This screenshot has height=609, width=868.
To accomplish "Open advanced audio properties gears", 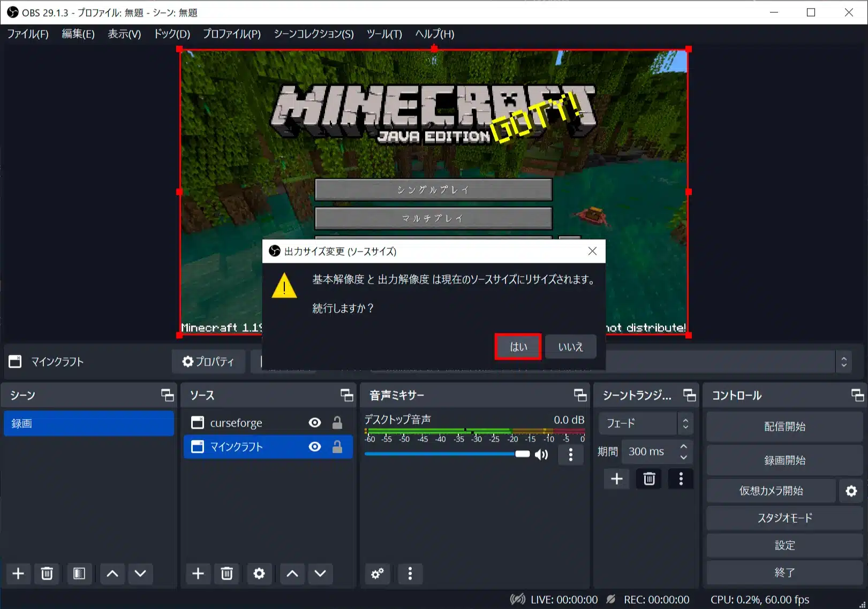I will 378,574.
